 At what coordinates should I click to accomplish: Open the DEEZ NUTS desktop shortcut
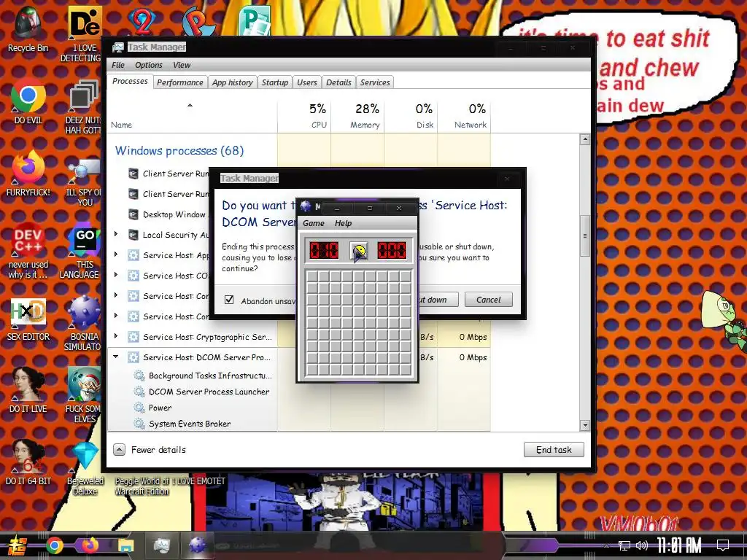[84, 106]
